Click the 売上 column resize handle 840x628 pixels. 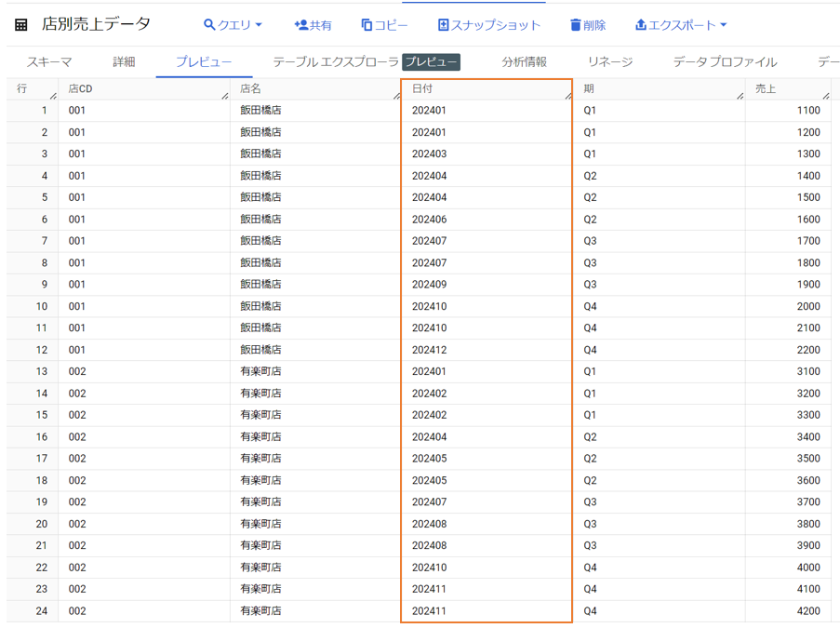(x=827, y=96)
